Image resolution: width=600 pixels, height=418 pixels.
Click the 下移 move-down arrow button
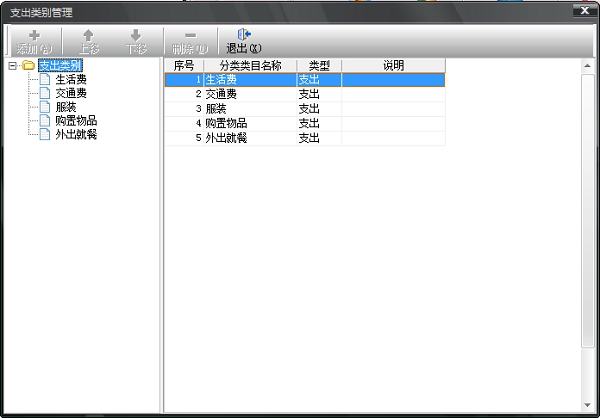[136, 41]
